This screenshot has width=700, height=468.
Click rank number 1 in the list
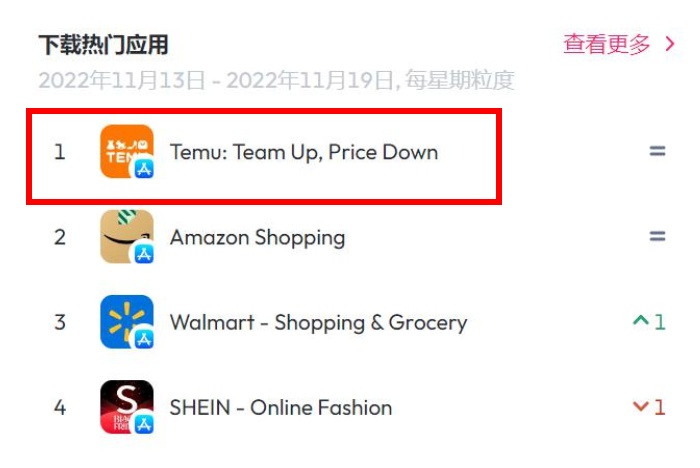click(60, 152)
